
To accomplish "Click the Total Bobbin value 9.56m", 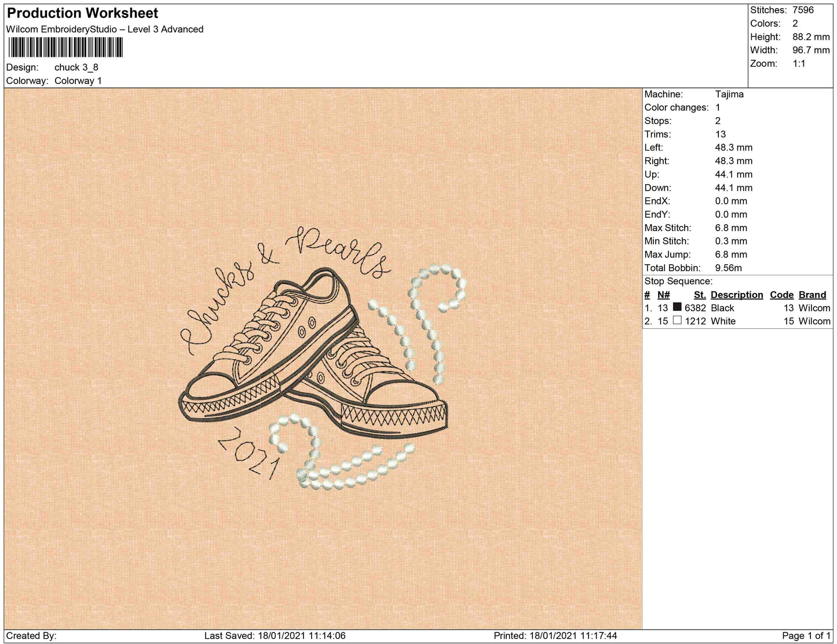I will 729,268.
